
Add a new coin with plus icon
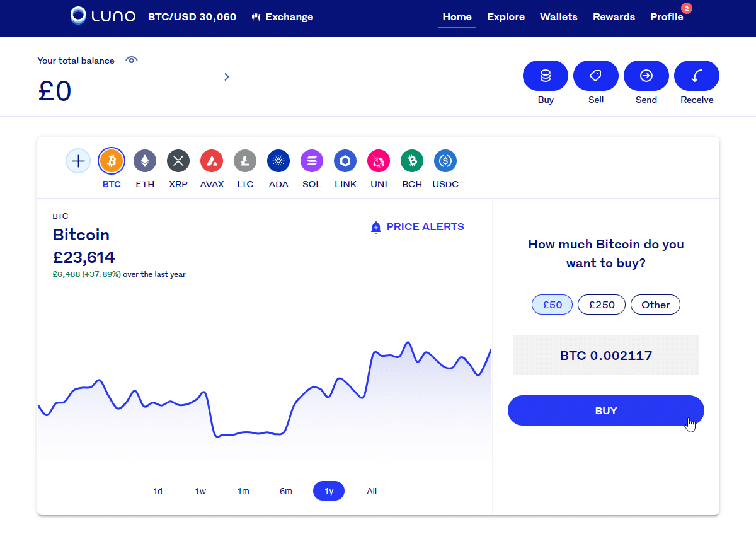click(x=78, y=161)
